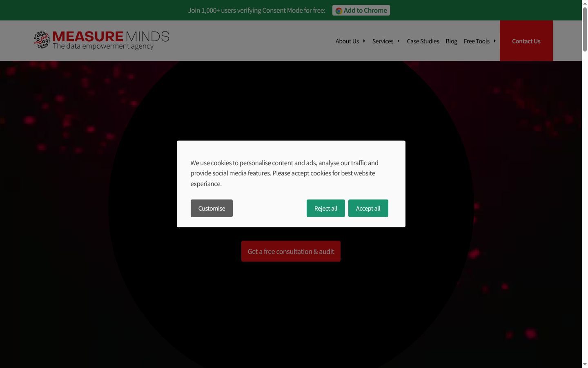Expand the Services dropdown arrow
The height and width of the screenshot is (368, 588).
click(x=398, y=41)
